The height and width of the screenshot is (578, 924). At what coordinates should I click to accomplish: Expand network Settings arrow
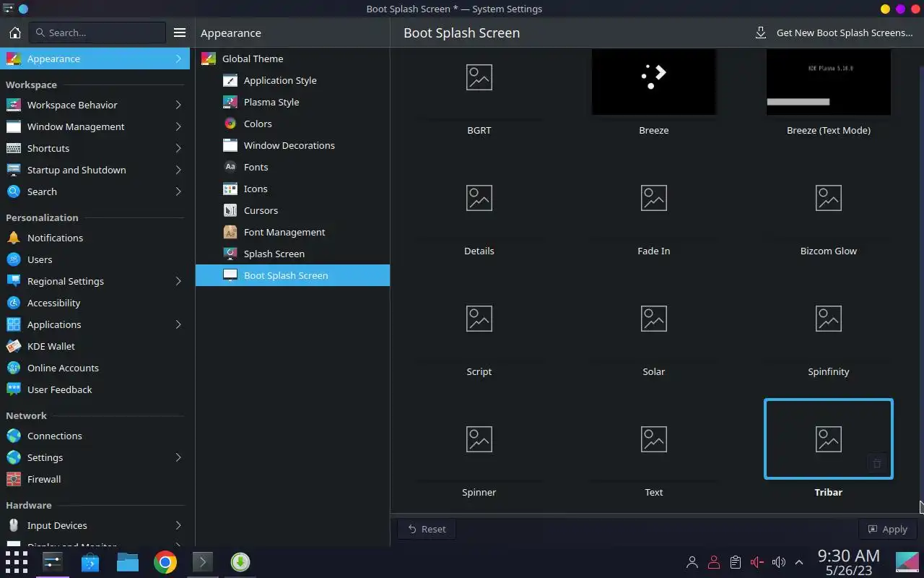(178, 457)
